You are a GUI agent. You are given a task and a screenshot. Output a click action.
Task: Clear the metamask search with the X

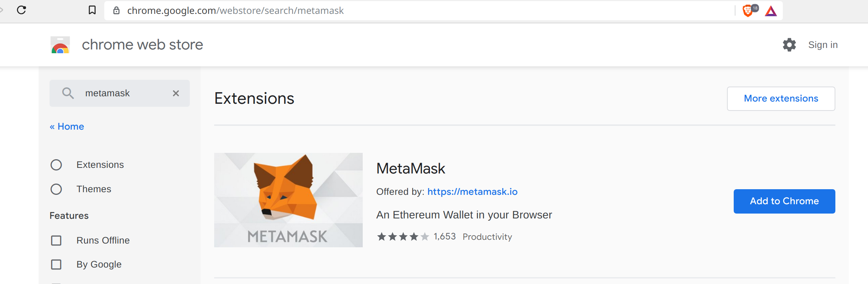pyautogui.click(x=176, y=93)
